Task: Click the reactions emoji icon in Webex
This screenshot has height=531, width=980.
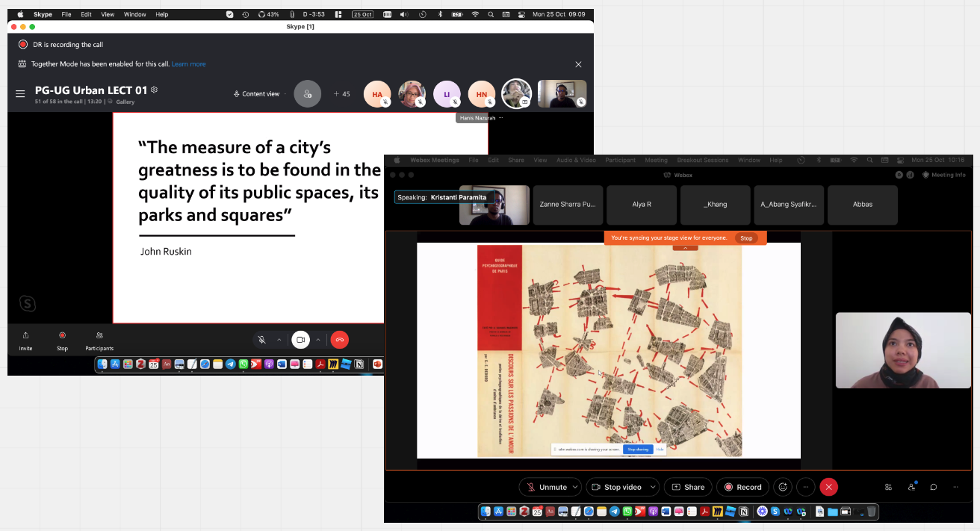Action: [782, 487]
